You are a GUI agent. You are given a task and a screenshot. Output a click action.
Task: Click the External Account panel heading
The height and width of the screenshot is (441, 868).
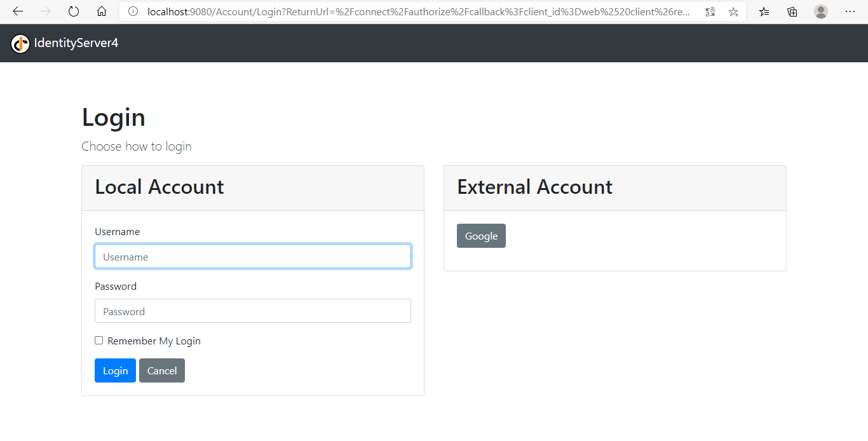(535, 187)
